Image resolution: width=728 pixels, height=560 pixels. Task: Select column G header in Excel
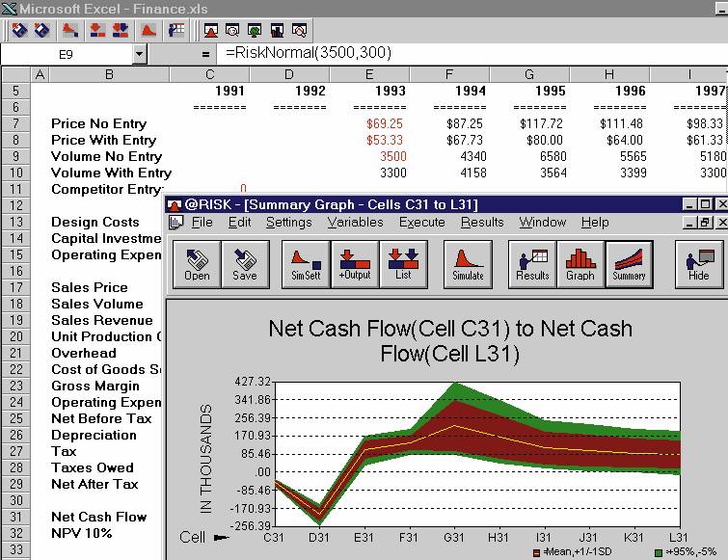coord(529,74)
